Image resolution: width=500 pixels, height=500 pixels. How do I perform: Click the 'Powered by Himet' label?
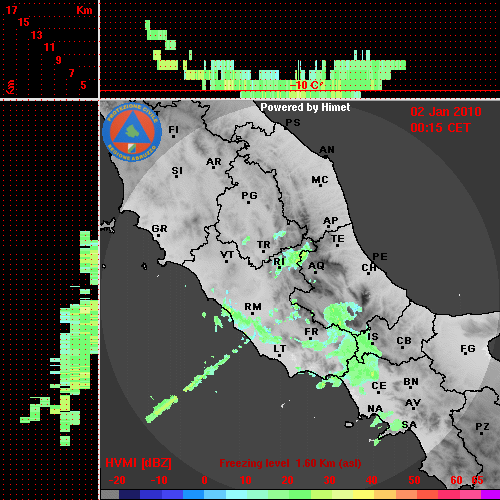pos(305,107)
